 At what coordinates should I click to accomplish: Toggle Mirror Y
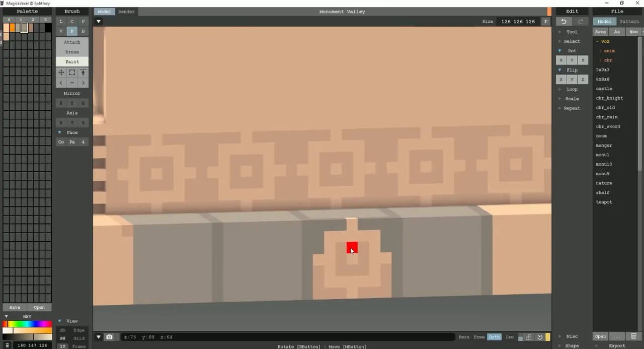(x=72, y=103)
